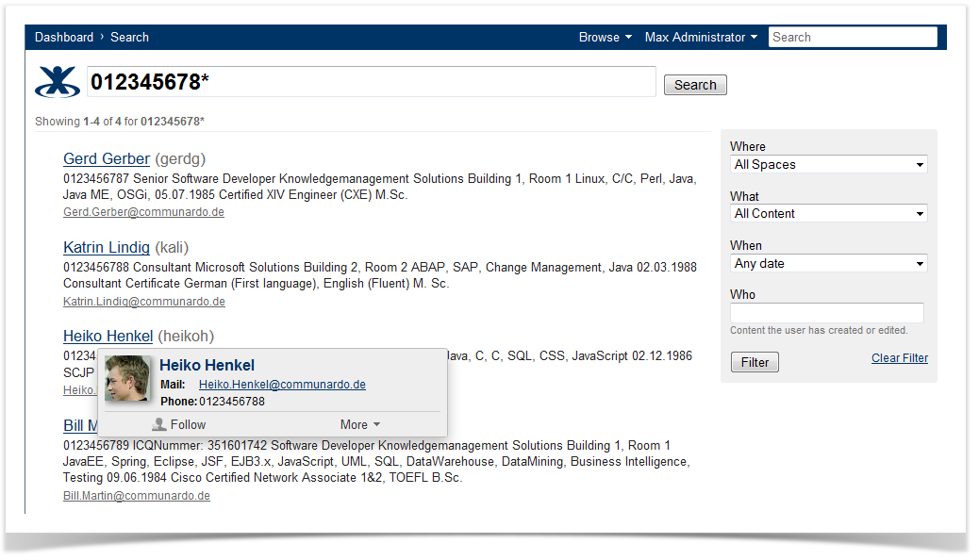The height and width of the screenshot is (560, 979).
Task: Open Gerd Gerber's profile link
Action: click(x=107, y=158)
